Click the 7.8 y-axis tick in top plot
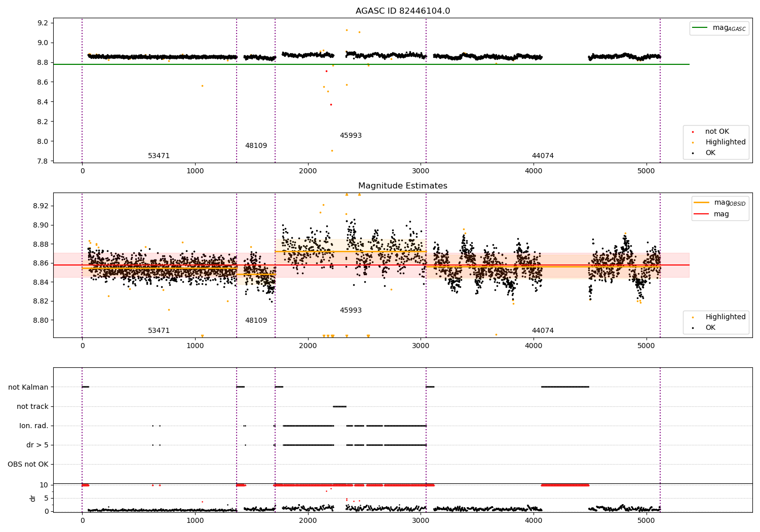The image size is (760, 532). point(43,162)
